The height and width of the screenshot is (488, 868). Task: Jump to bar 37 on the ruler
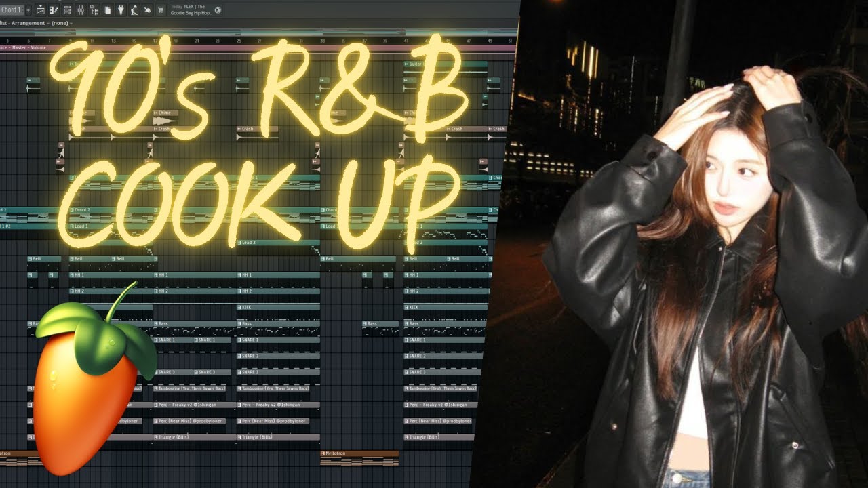(364, 41)
